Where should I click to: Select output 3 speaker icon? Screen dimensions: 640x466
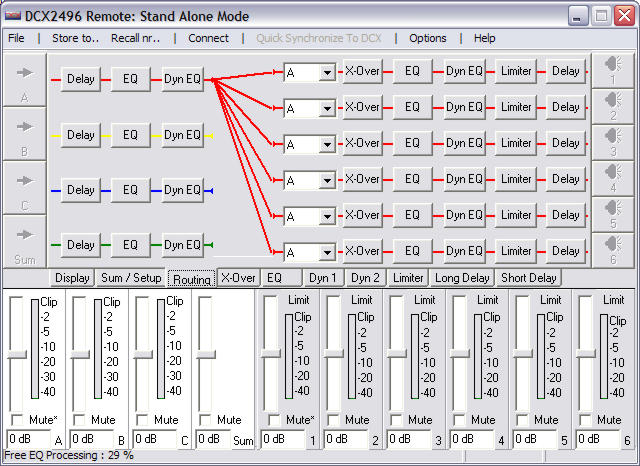(613, 142)
